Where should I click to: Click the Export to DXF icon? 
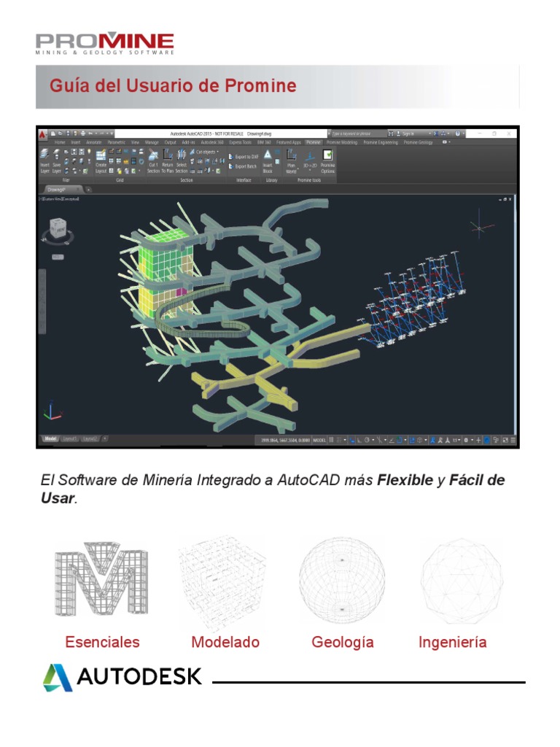pyautogui.click(x=231, y=156)
